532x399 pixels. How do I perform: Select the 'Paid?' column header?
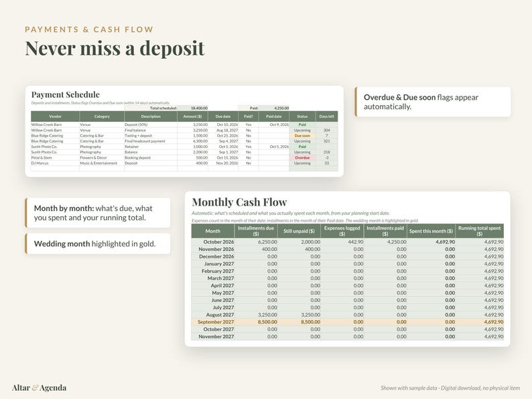(249, 116)
